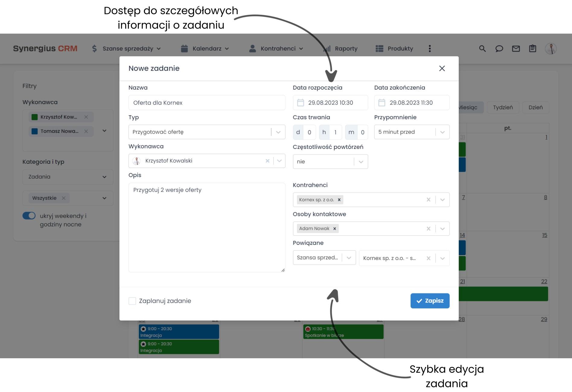This screenshot has width=572, height=392.
Task: Click the green color swatch next to Krzysztof
Action: [x=34, y=117]
